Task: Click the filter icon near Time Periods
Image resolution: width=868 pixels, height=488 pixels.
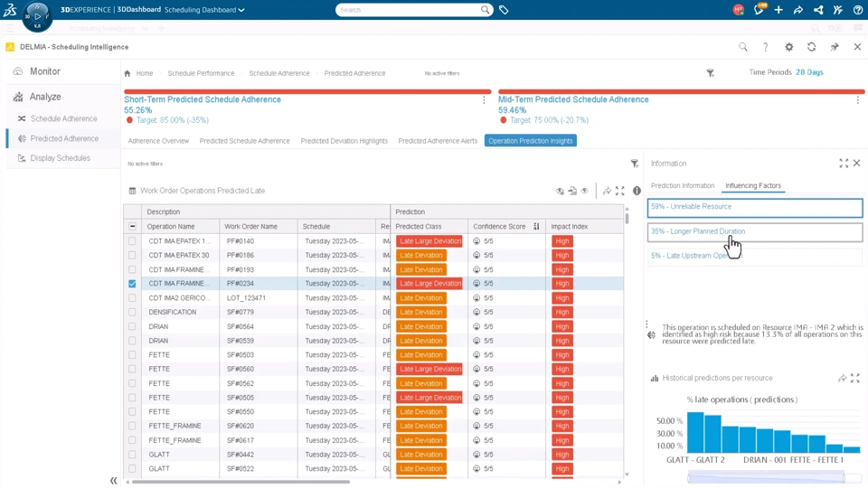Action: 711,73
